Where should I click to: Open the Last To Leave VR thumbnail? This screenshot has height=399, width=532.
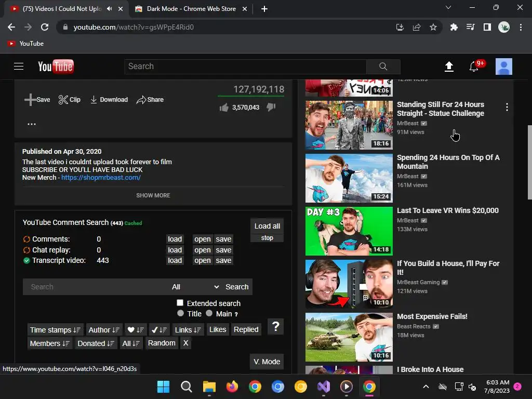click(349, 231)
